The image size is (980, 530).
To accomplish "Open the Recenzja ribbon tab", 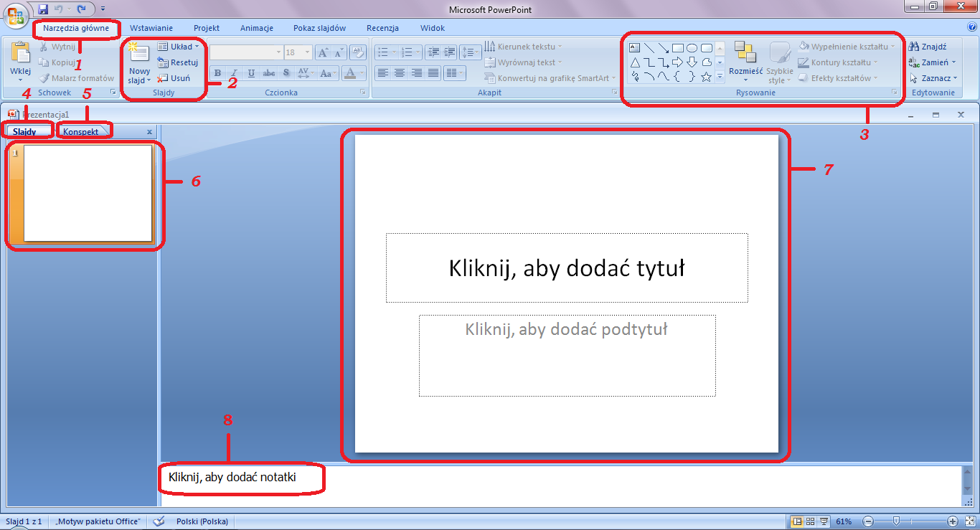I will (x=382, y=28).
